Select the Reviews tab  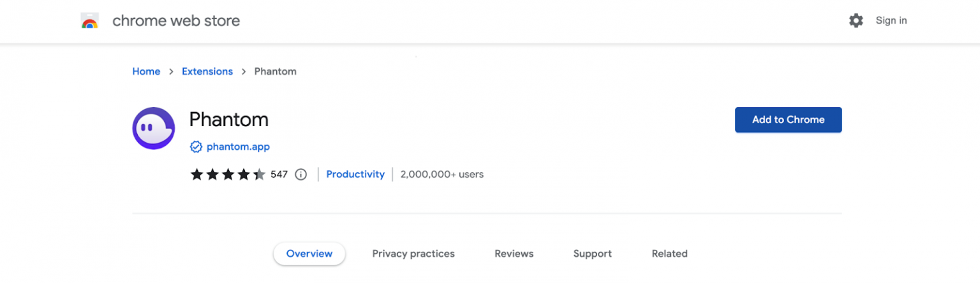pos(514,254)
